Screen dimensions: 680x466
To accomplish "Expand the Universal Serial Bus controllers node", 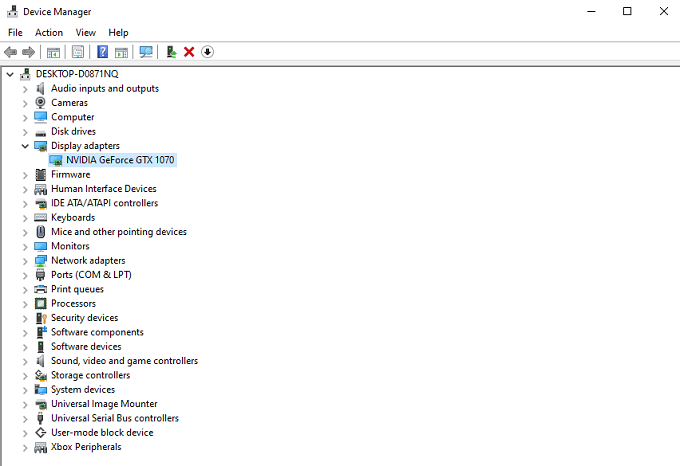I will pyautogui.click(x=25, y=419).
